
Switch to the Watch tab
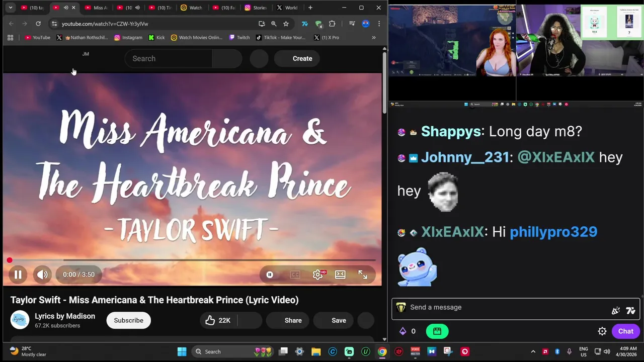(x=191, y=8)
